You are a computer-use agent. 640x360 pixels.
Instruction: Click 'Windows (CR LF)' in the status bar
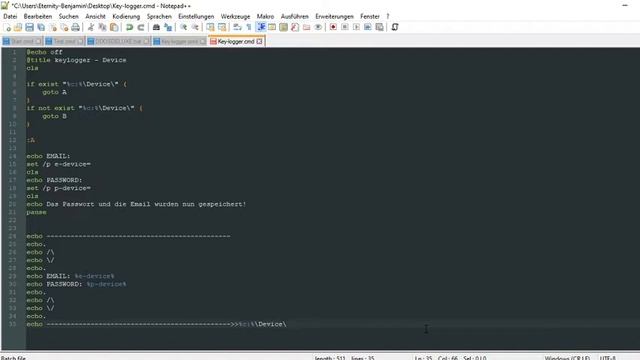(x=567, y=358)
